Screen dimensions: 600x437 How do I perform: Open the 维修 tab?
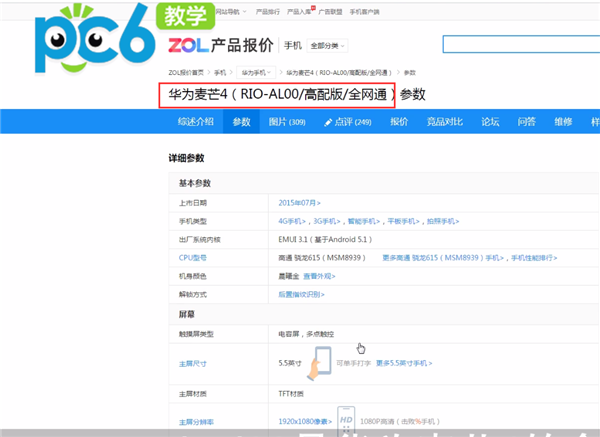coord(563,122)
